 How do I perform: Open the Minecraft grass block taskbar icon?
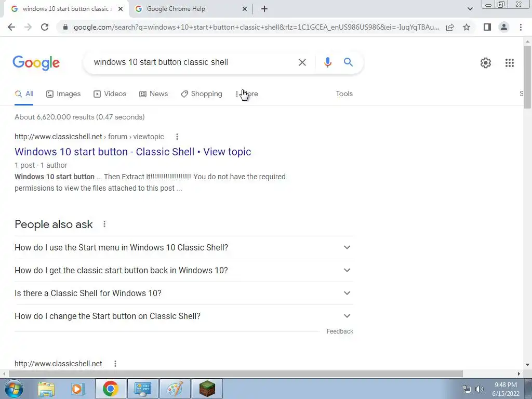(x=207, y=389)
